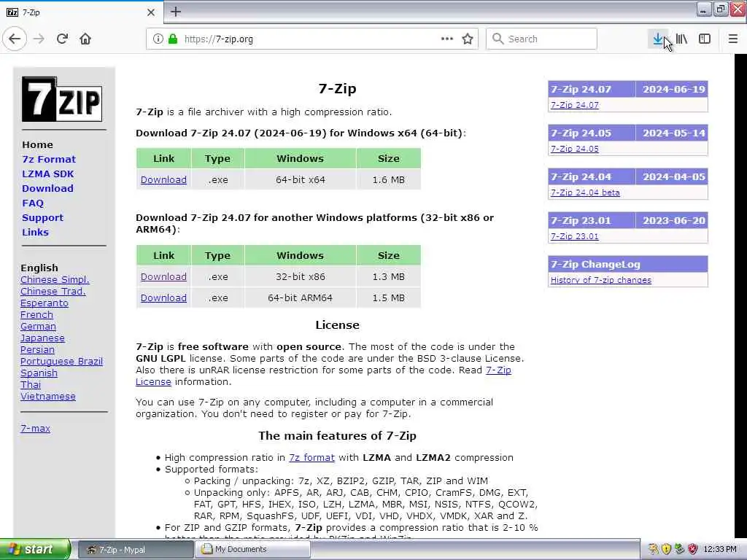Switch language to Vietnamese
The width and height of the screenshot is (747, 560).
[x=47, y=396]
